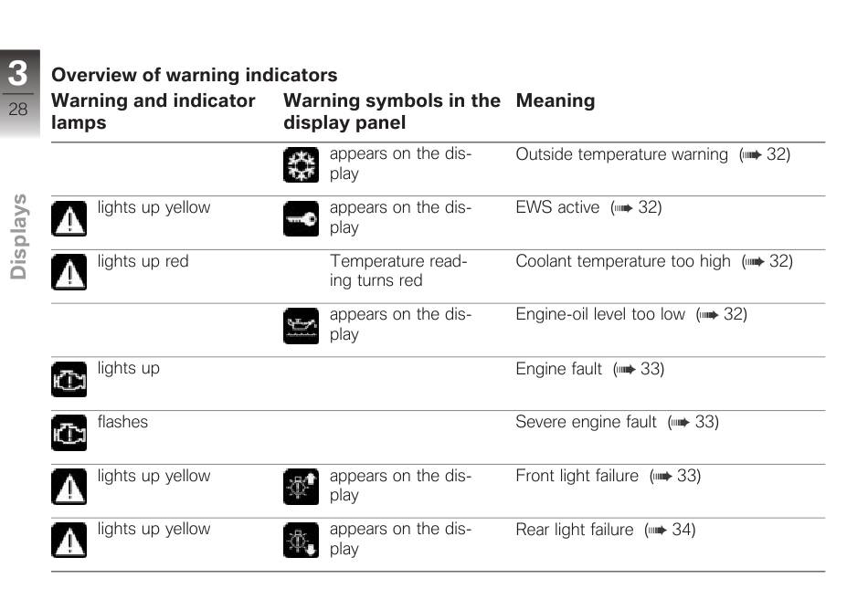Click warning triangle in Rear light failure row
The height and width of the screenshot is (610, 868).
[69, 540]
